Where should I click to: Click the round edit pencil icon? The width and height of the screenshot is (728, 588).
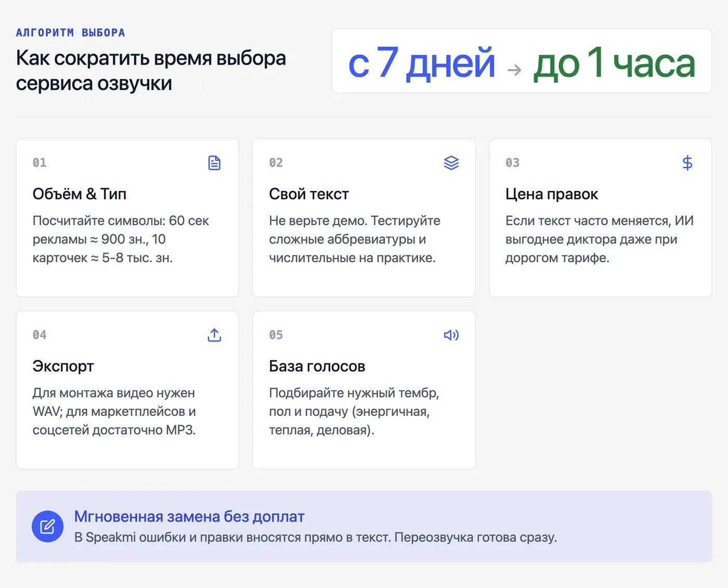pyautogui.click(x=48, y=527)
